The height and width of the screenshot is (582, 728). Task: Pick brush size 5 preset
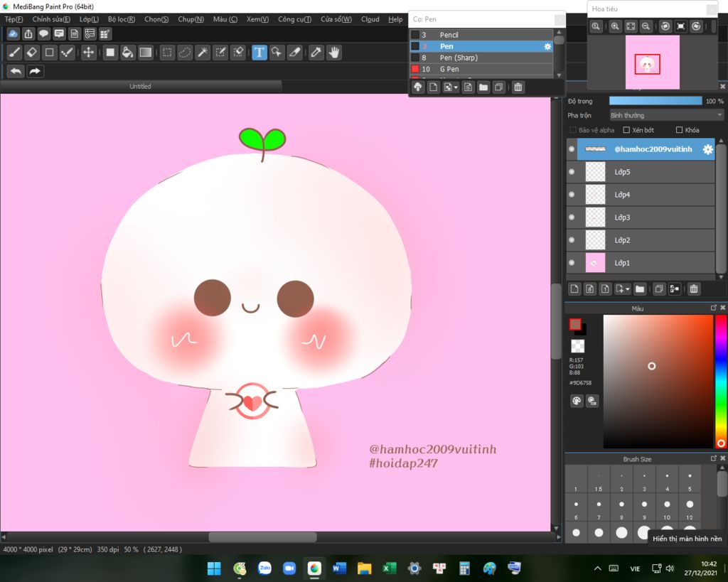[690, 479]
